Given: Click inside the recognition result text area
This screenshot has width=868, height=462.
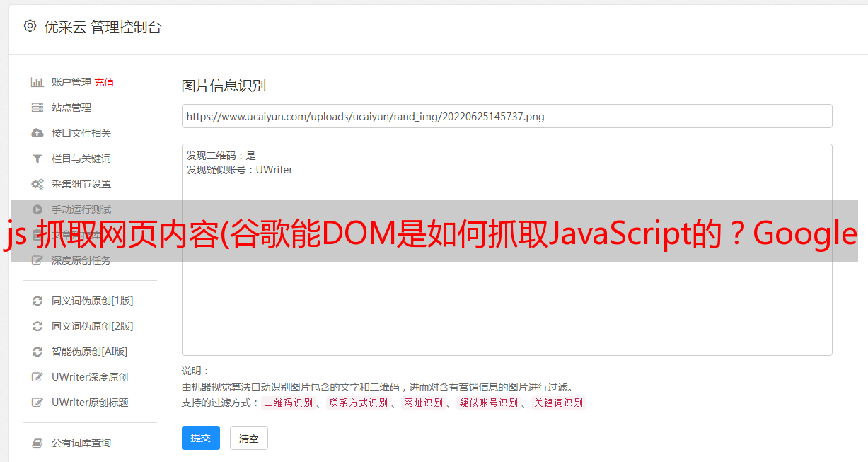Looking at the screenshot, I should (x=507, y=250).
